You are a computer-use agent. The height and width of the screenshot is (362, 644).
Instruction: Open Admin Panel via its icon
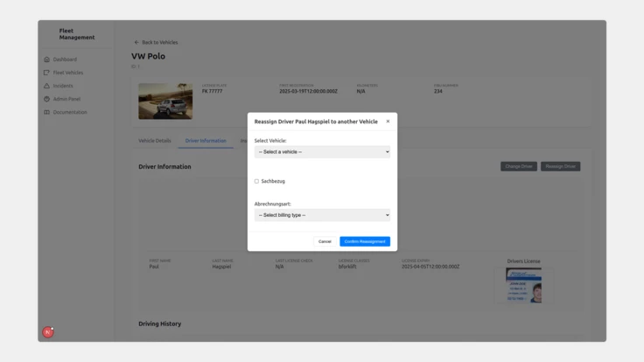click(x=47, y=99)
